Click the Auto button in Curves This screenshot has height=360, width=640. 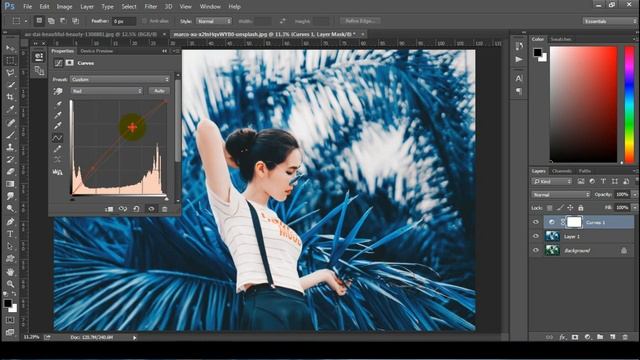coord(159,91)
